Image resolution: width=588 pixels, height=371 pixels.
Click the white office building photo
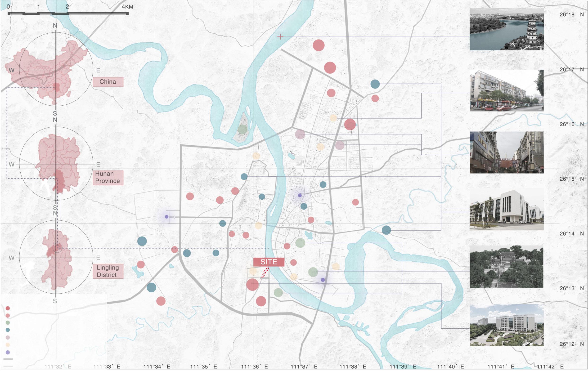[507, 210]
